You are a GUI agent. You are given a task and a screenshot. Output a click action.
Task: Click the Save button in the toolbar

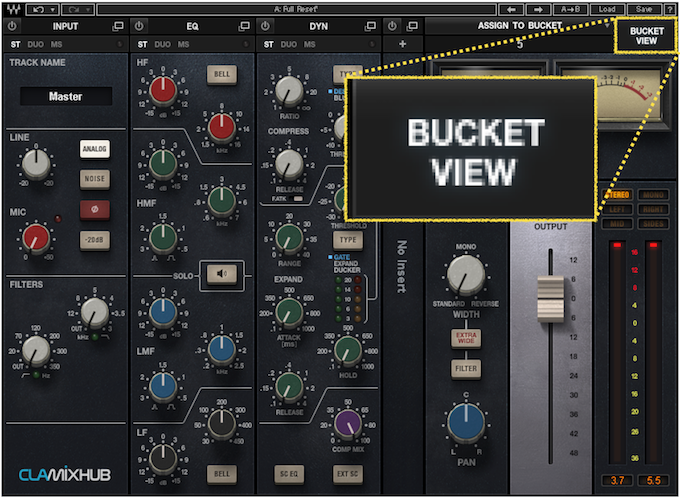[x=644, y=9]
